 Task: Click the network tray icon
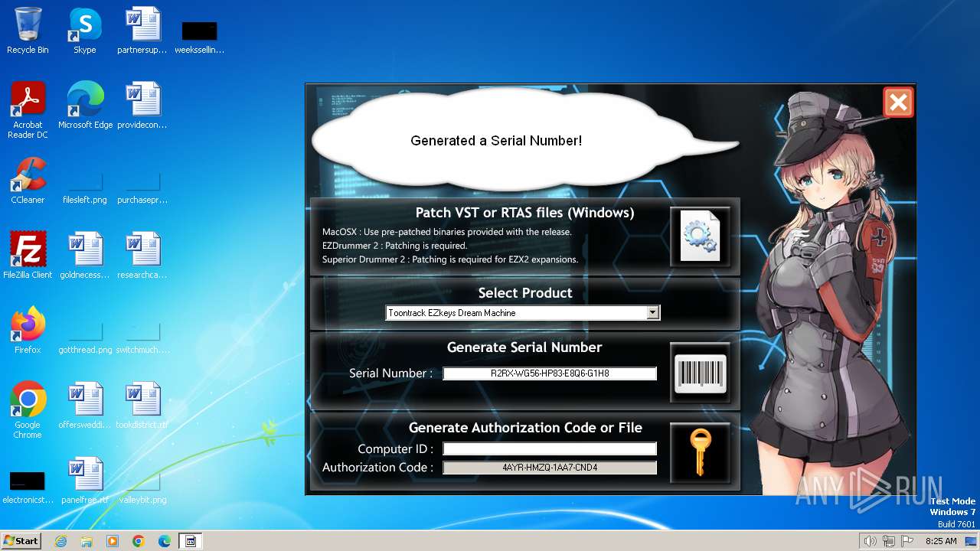889,541
